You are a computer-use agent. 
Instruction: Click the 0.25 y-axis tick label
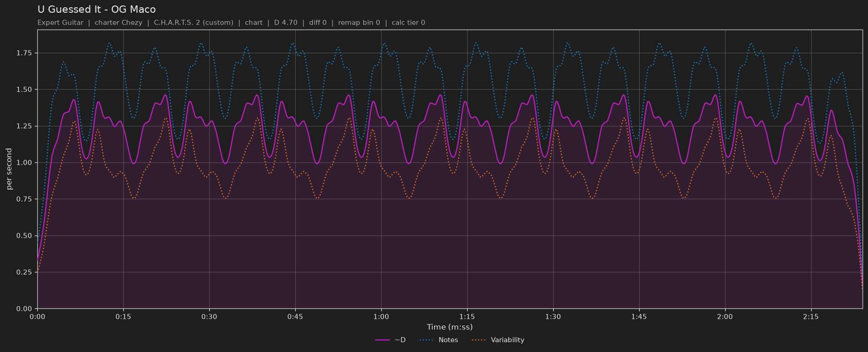point(24,272)
